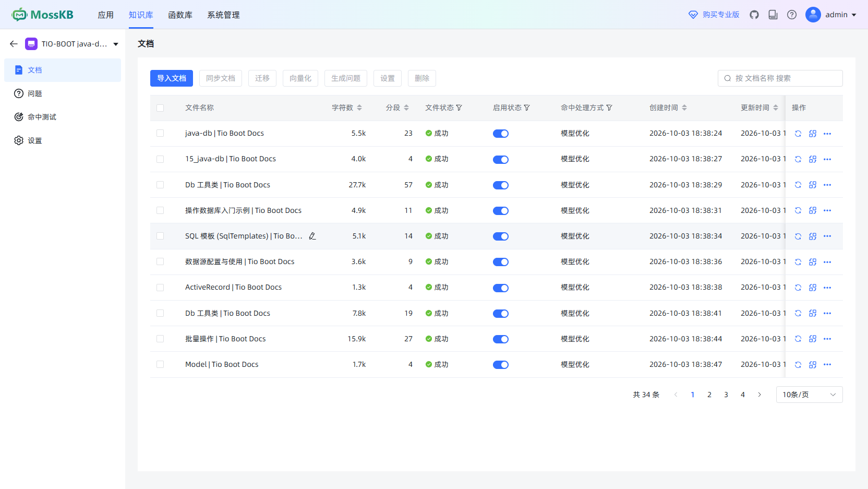Toggle enable switch for 批量操作 row
The height and width of the screenshot is (489, 868).
click(501, 339)
